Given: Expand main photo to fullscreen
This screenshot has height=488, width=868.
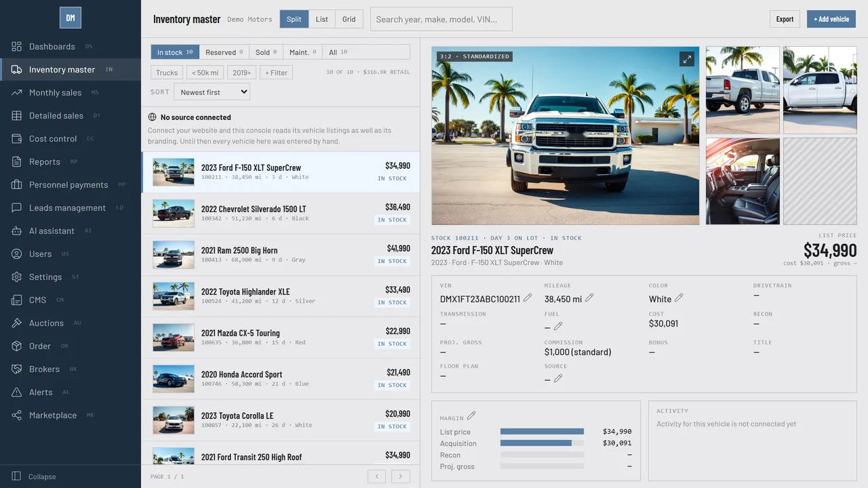Looking at the screenshot, I should pyautogui.click(x=687, y=59).
